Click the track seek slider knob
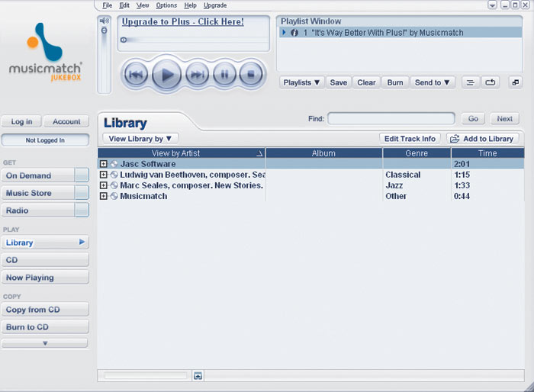 [x=124, y=40]
